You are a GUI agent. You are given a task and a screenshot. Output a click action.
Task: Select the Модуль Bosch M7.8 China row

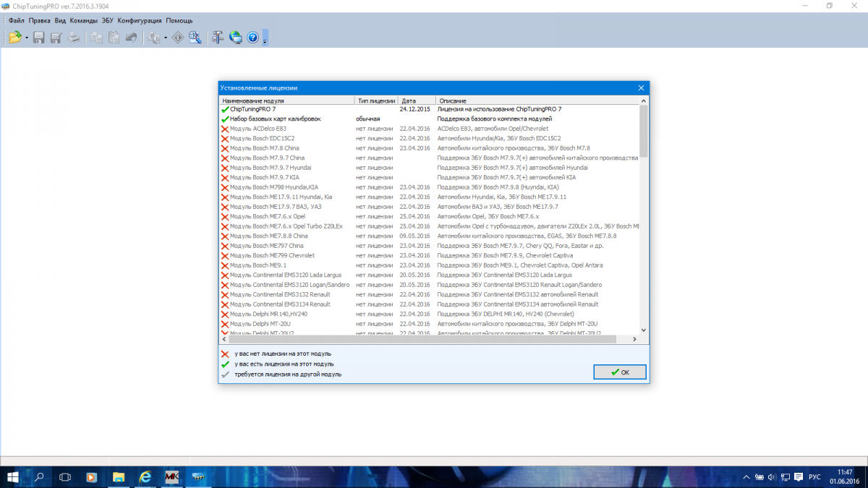pyautogui.click(x=430, y=147)
